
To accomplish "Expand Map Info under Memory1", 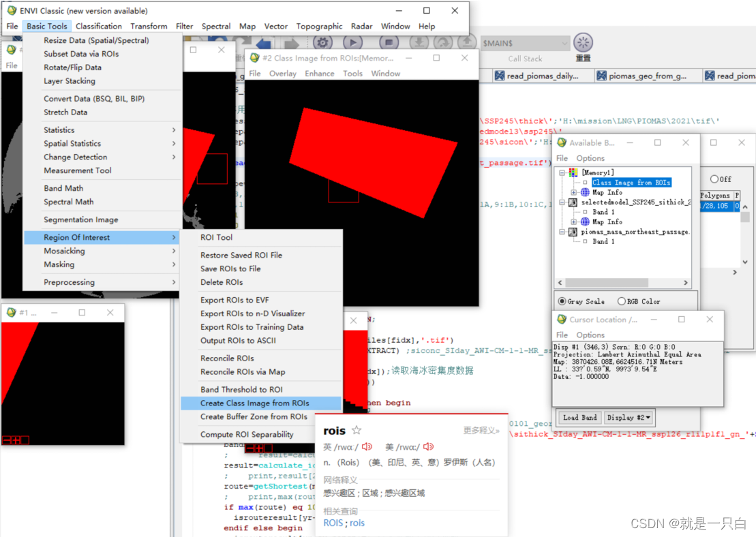I will (x=573, y=192).
